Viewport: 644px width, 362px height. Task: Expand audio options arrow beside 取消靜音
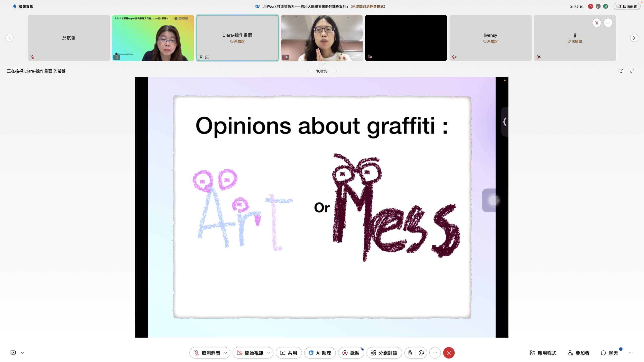point(226,353)
